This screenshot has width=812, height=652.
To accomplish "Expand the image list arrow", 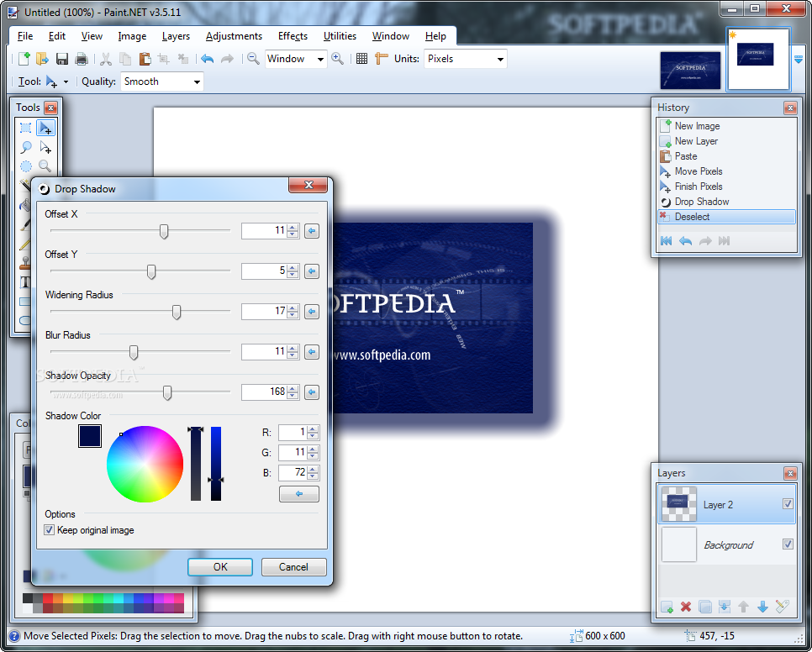I will point(799,59).
